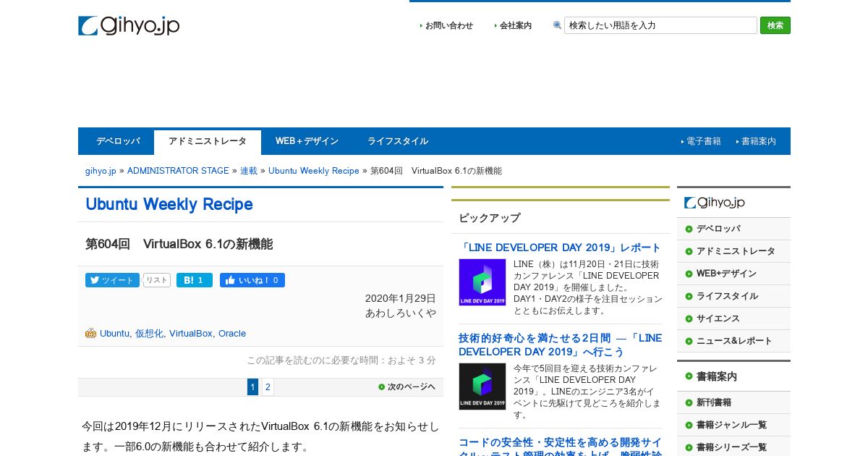The image size is (868, 456).
Task: Click the search magnifier icon
Action: [557, 25]
